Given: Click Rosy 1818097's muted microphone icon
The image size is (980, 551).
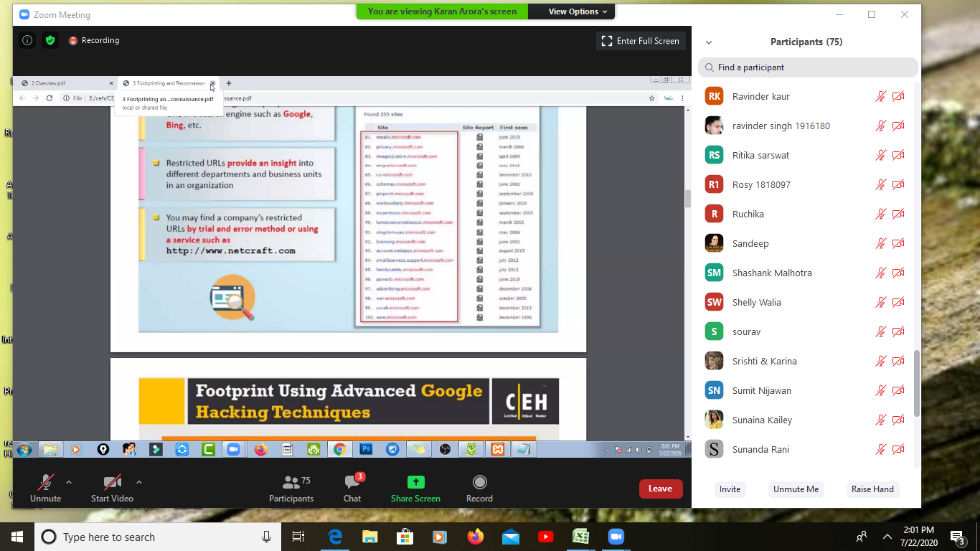Looking at the screenshot, I should pyautogui.click(x=880, y=184).
